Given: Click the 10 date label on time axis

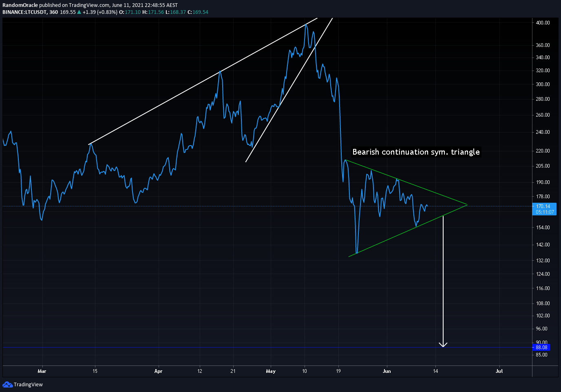Looking at the screenshot, I should [x=305, y=371].
